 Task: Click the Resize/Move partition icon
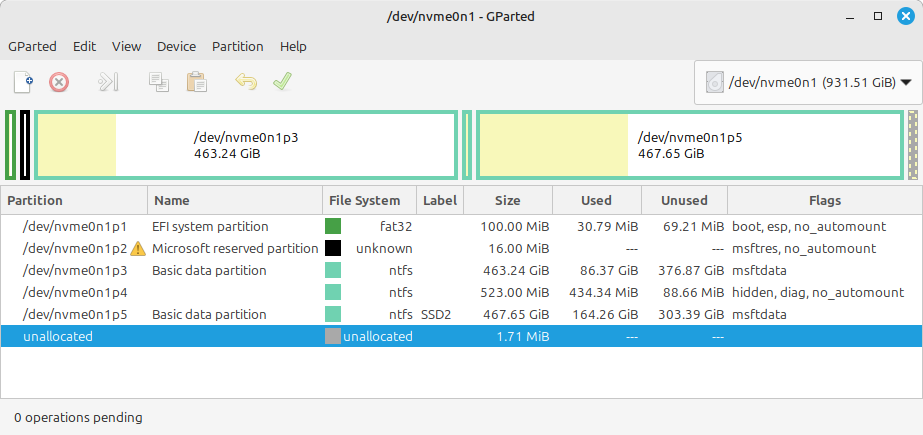pyautogui.click(x=109, y=82)
